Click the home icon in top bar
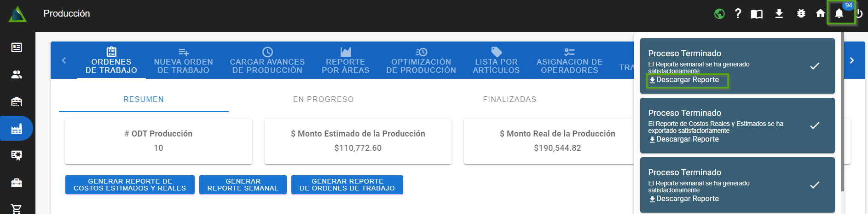 820,14
